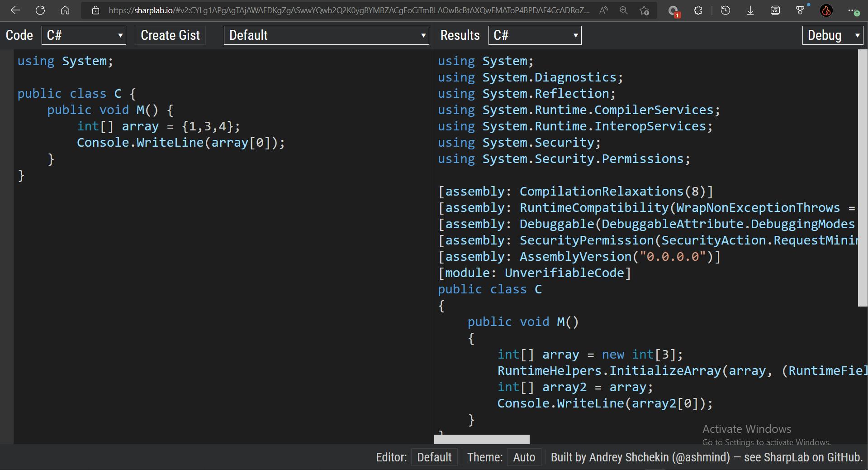Open browser Downloads
The image size is (868, 470).
click(750, 10)
